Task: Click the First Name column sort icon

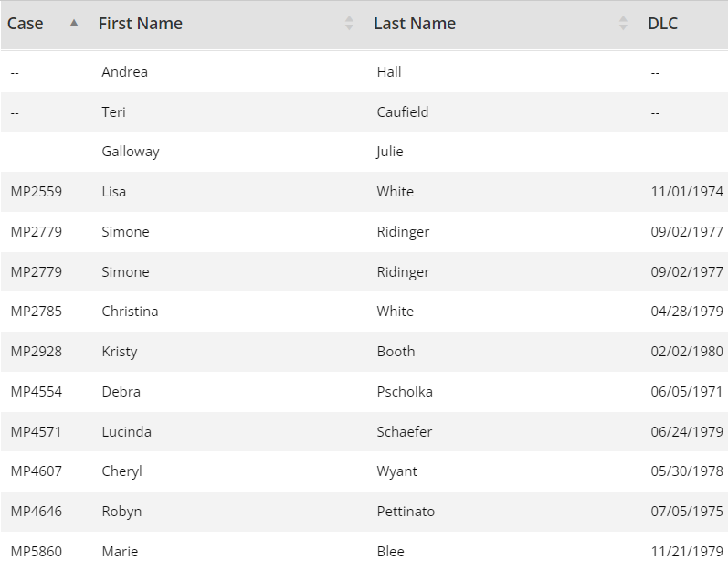Action: 349,24
